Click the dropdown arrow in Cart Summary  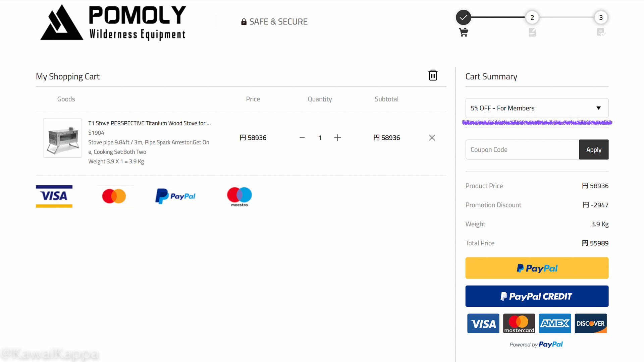click(598, 108)
